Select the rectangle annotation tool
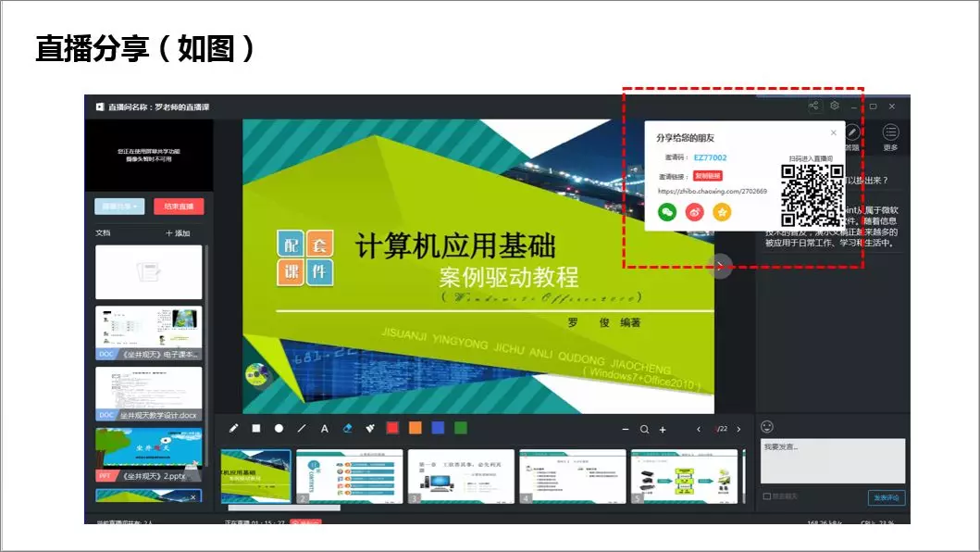Viewport: 980px width, 552px height. point(256,428)
